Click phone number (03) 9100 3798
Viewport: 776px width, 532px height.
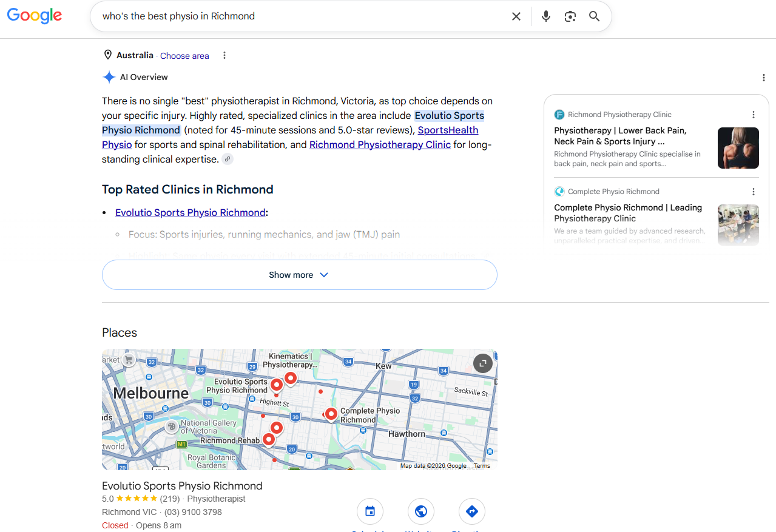click(193, 512)
